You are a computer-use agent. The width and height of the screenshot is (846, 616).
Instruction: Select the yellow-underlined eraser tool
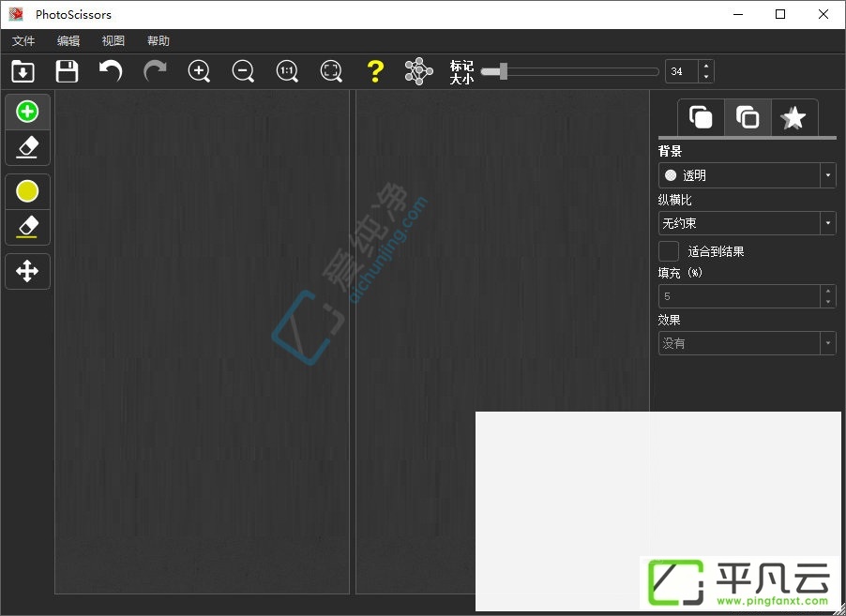(x=27, y=227)
